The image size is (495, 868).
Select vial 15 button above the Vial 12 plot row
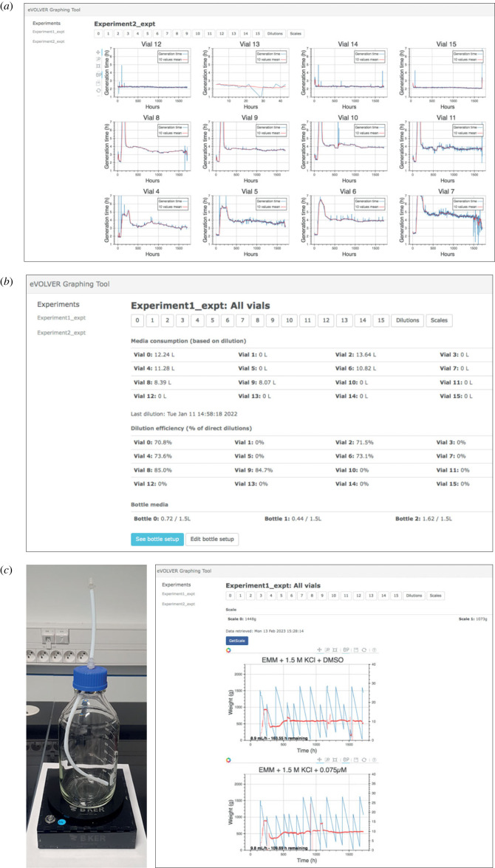click(256, 33)
